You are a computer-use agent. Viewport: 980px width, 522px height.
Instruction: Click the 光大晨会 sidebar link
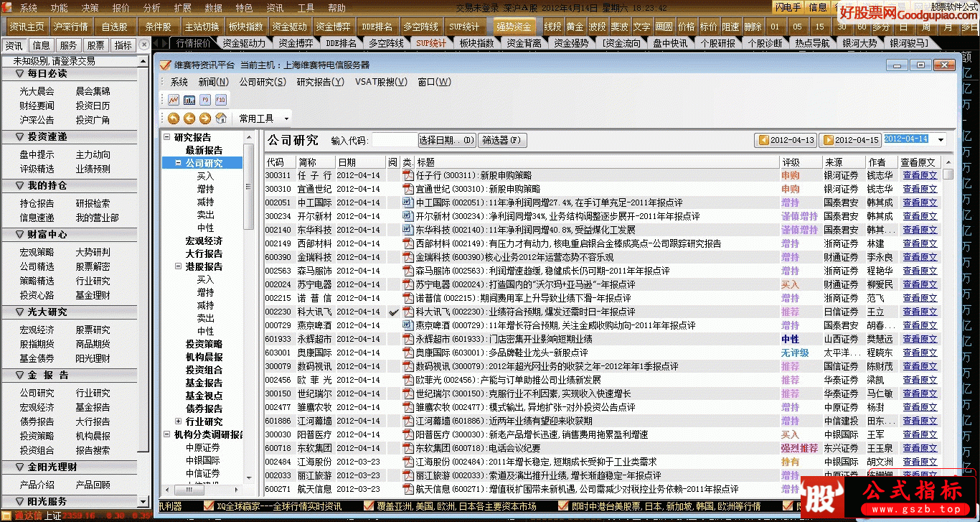pos(37,91)
